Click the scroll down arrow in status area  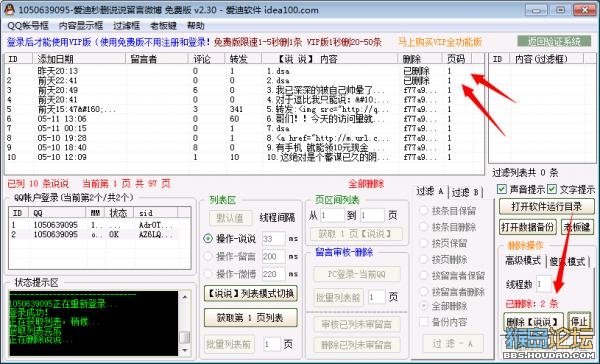185,350
